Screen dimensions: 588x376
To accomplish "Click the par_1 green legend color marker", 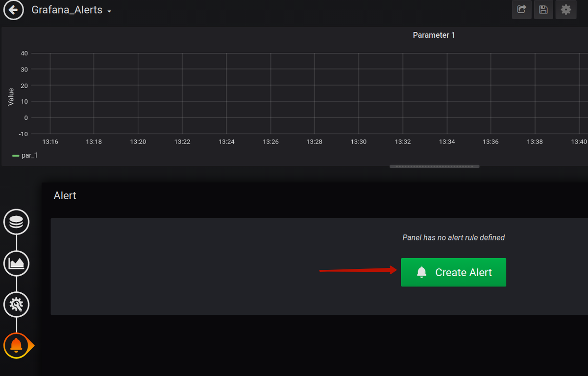I will pyautogui.click(x=16, y=155).
